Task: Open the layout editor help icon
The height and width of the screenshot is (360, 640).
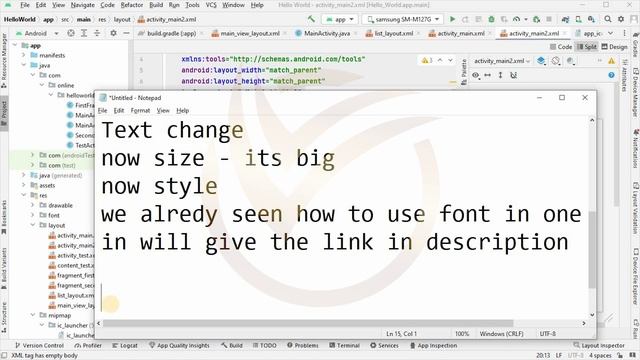Action: click(x=611, y=75)
